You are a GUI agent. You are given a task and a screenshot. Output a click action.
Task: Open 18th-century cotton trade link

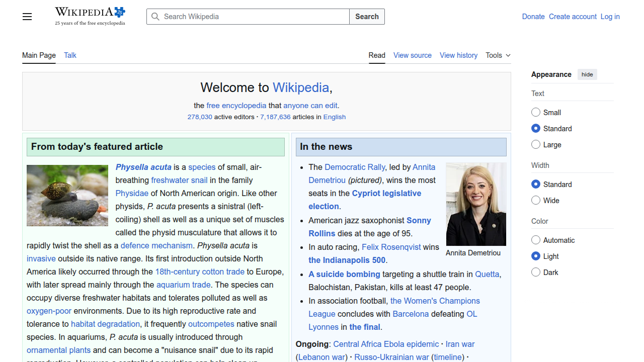[x=200, y=271]
